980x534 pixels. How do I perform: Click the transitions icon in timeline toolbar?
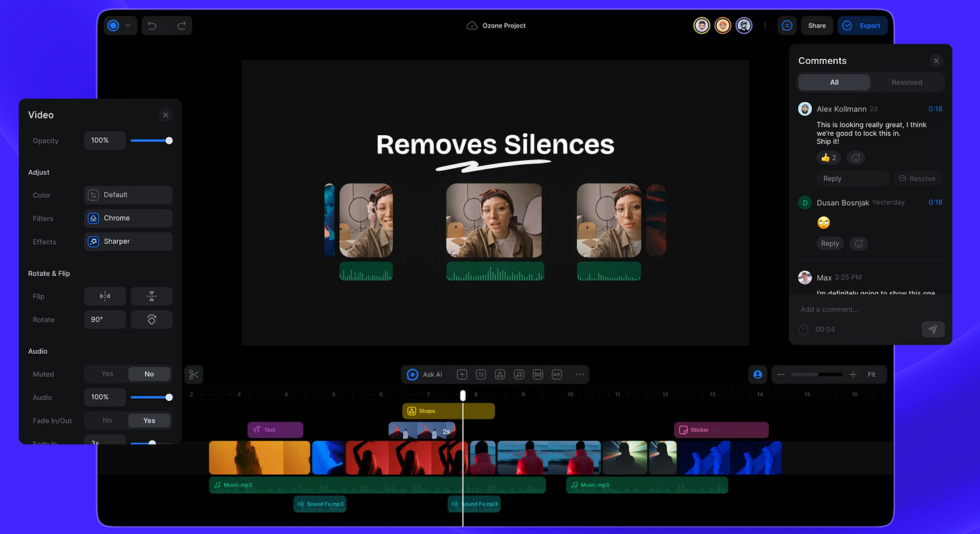pyautogui.click(x=538, y=375)
